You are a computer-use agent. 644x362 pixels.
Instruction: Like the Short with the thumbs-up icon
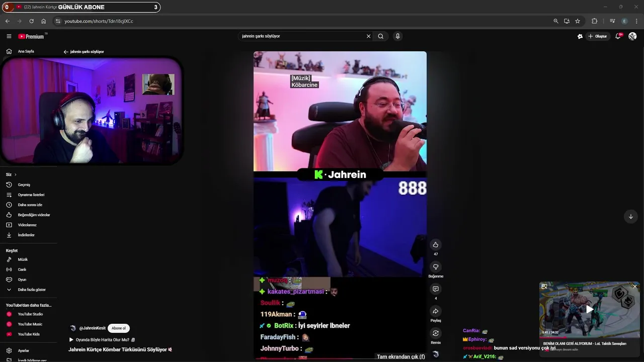(x=436, y=245)
